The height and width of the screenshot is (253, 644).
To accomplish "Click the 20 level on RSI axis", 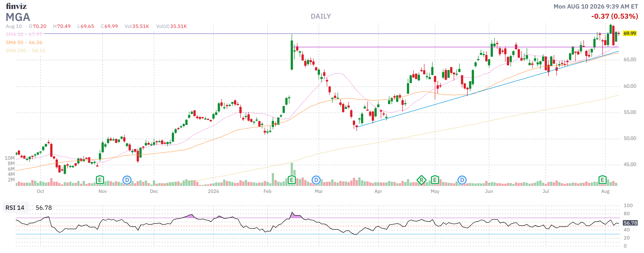I will click(626, 238).
